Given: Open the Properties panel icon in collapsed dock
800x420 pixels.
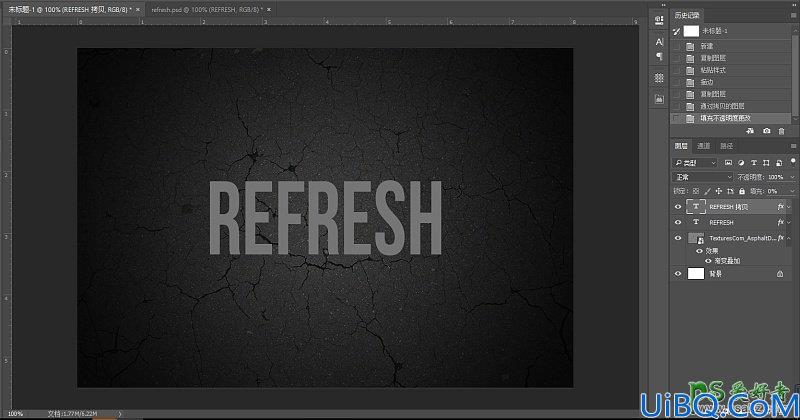Looking at the screenshot, I should (x=659, y=20).
